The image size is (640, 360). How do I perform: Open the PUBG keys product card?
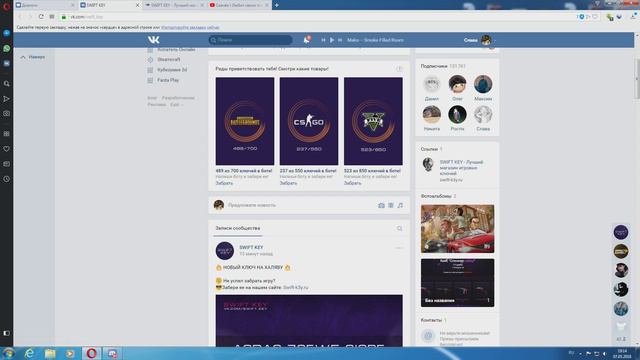click(x=245, y=121)
